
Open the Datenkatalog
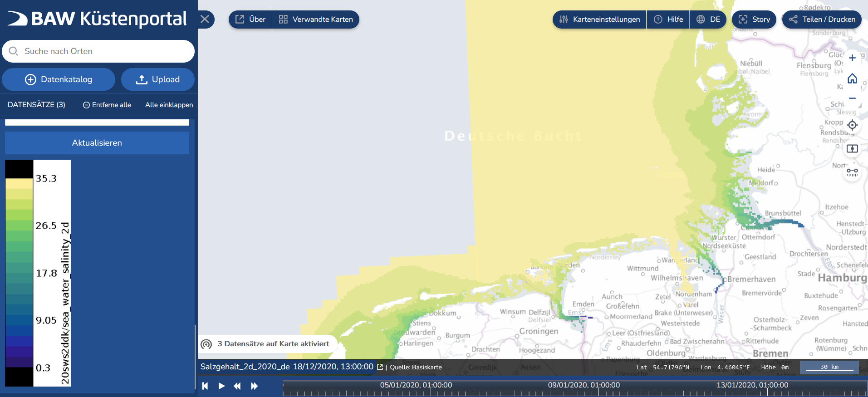[x=59, y=79]
